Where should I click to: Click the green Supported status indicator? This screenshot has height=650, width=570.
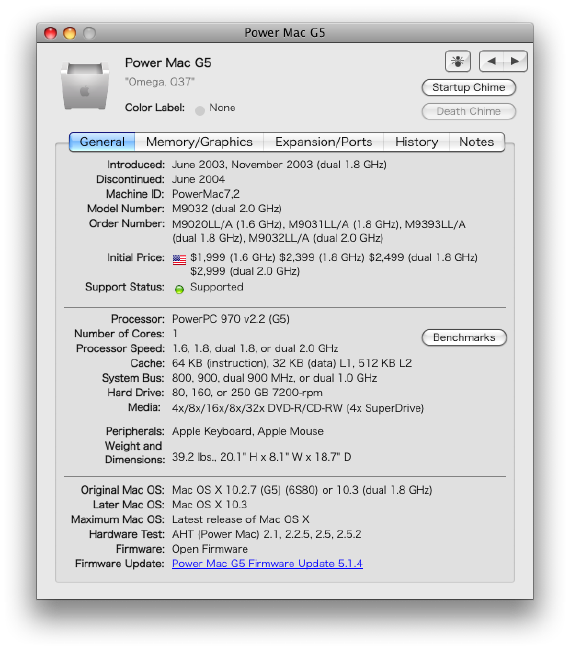point(179,289)
